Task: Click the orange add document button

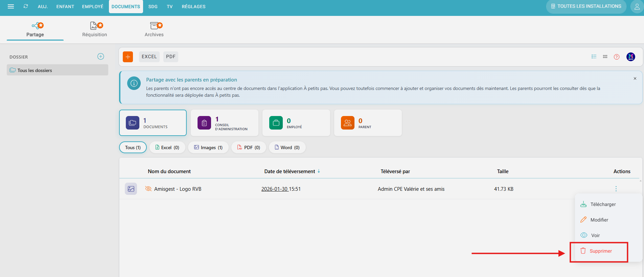Action: pyautogui.click(x=128, y=57)
